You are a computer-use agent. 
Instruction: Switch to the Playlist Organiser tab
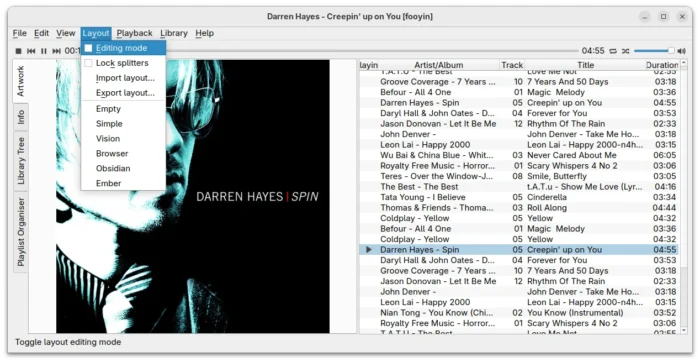(21, 232)
